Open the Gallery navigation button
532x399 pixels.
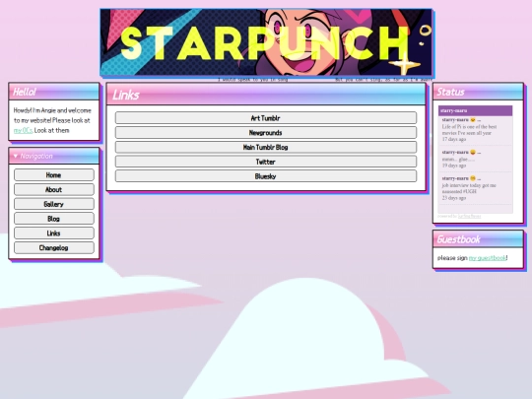pos(54,204)
